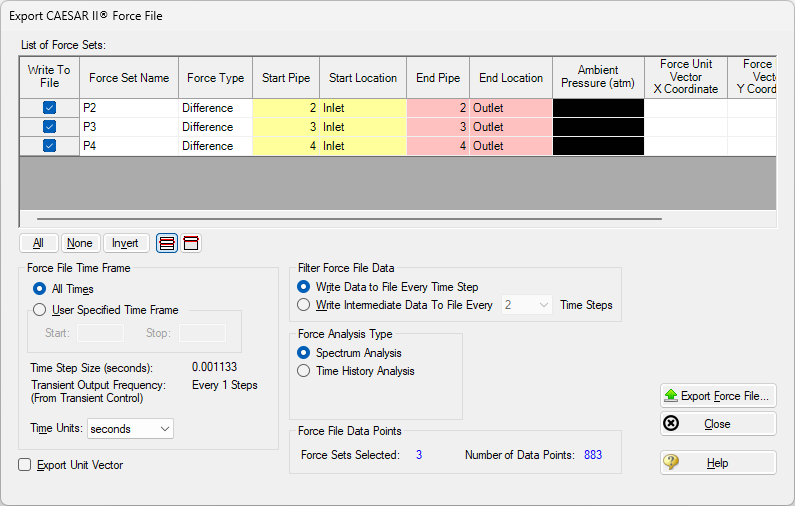The height and width of the screenshot is (506, 795).
Task: Click the collapse-rows grid icon
Action: click(x=191, y=243)
